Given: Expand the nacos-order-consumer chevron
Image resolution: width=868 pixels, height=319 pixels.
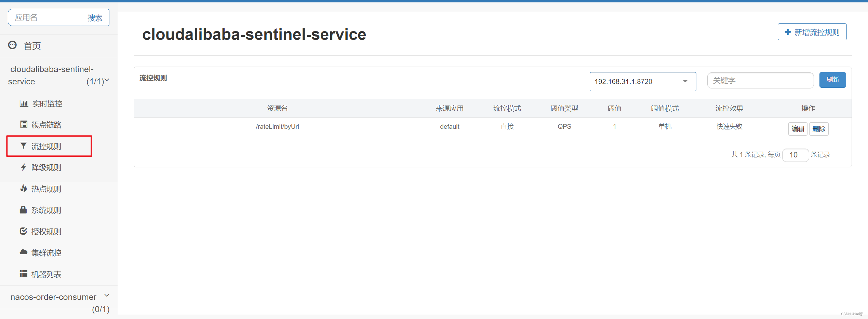Looking at the screenshot, I should (107, 295).
